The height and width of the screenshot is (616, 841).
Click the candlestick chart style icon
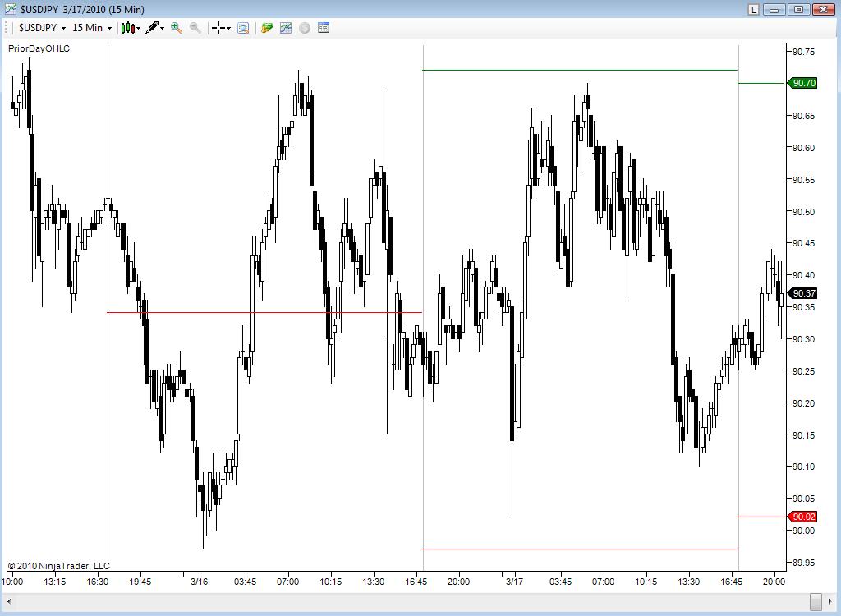(127, 28)
